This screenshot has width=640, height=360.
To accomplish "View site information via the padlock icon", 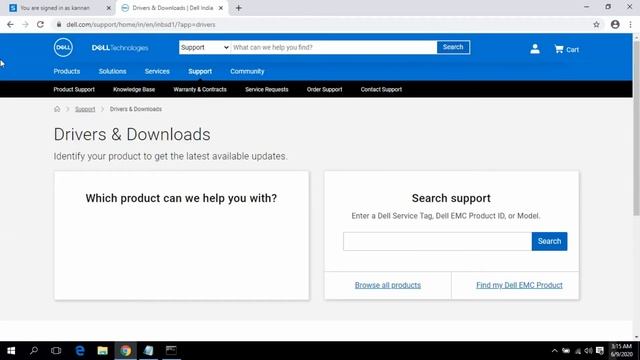I will click(x=59, y=24).
